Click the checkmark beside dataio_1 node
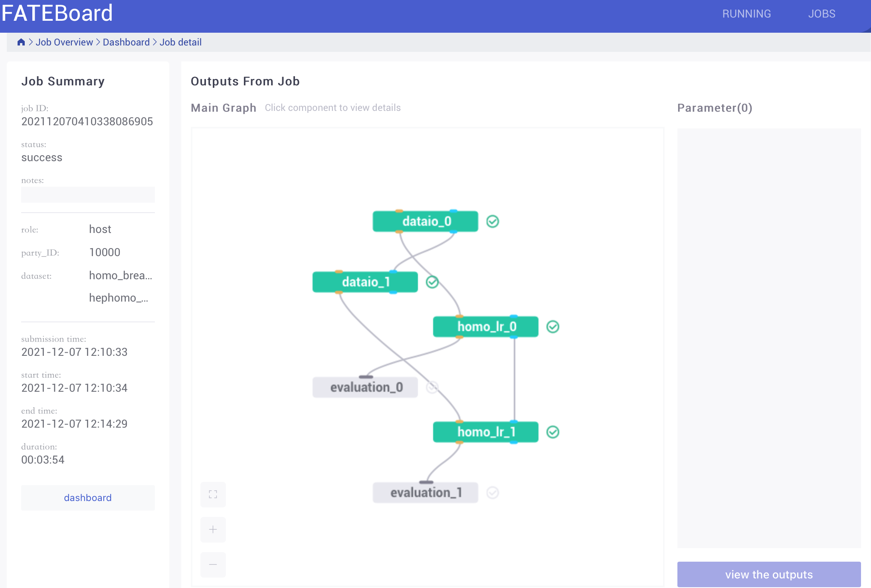This screenshot has width=871, height=588. [x=432, y=282]
